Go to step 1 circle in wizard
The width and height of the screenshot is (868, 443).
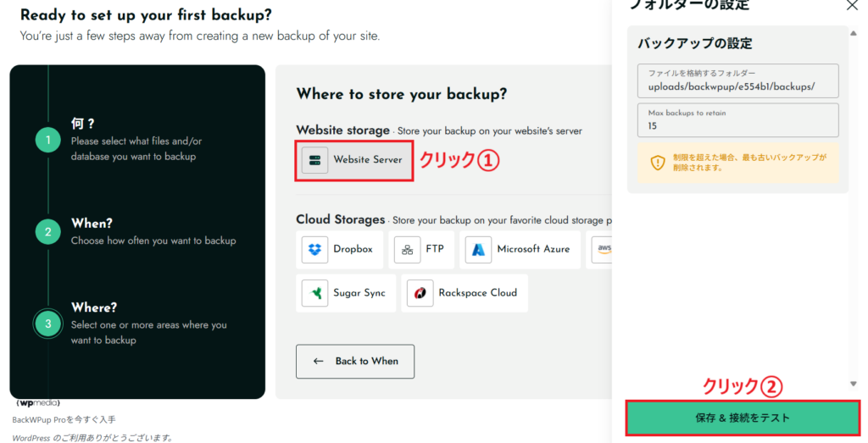click(48, 140)
